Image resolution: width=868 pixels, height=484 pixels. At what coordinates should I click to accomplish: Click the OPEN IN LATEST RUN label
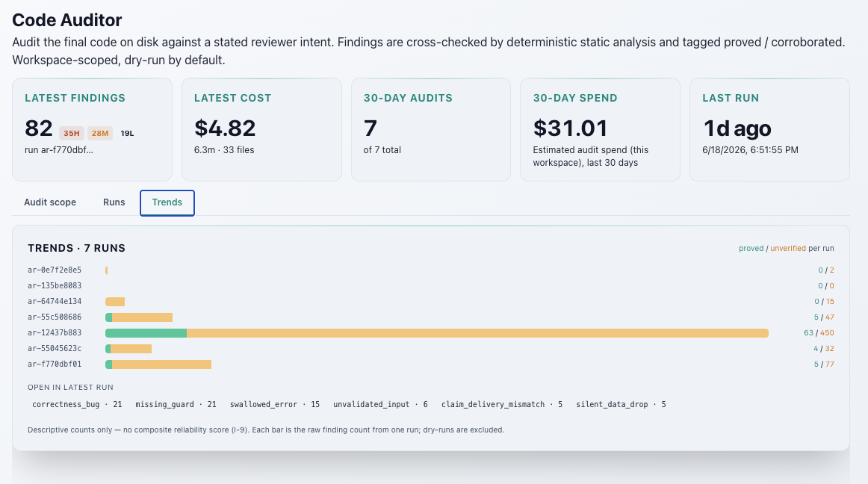70,388
